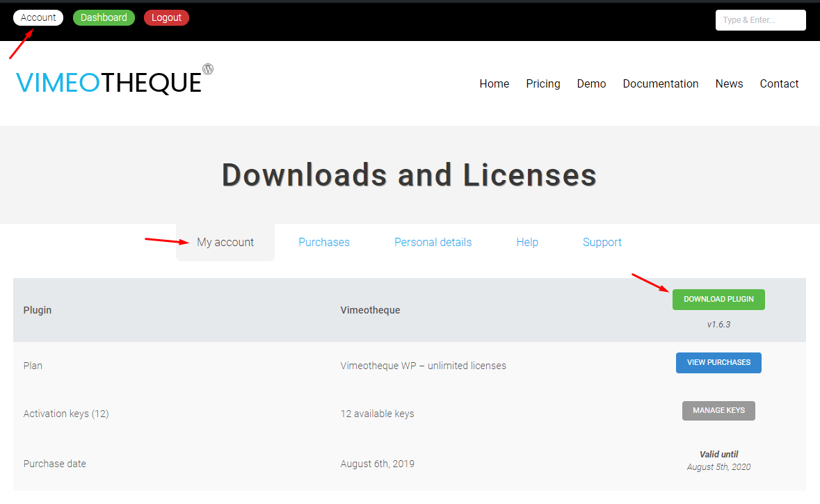Click the 'August 5th, 2020' expiry date
This screenshot has width=820, height=504.
tap(718, 467)
